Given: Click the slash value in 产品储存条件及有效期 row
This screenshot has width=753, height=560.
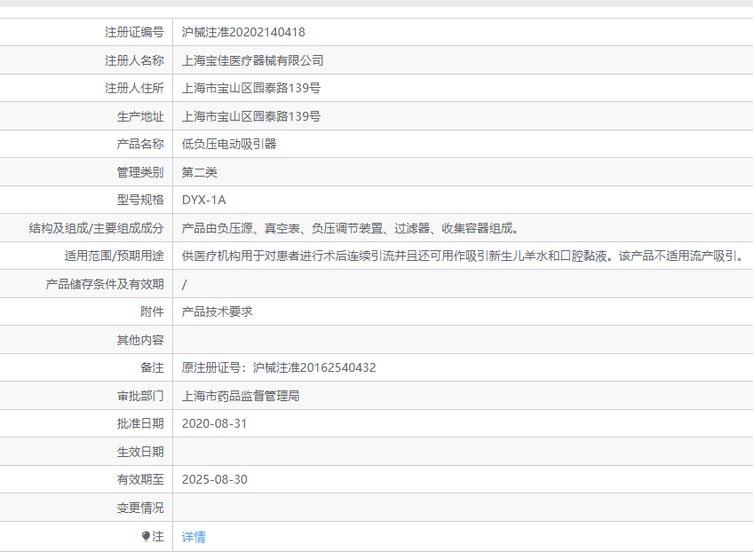Looking at the screenshot, I should [x=185, y=285].
